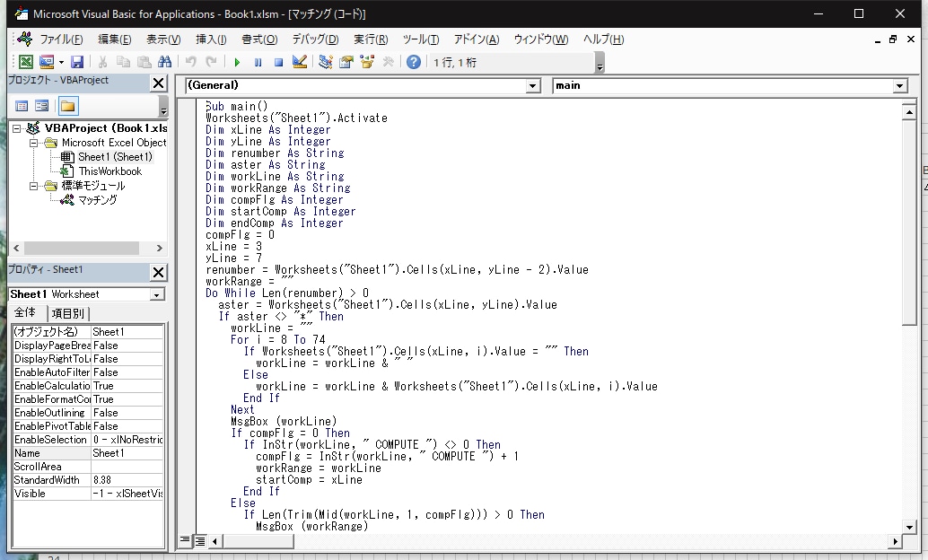The image size is (928, 560).
Task: Click the Cut scissors icon
Action: (102, 62)
